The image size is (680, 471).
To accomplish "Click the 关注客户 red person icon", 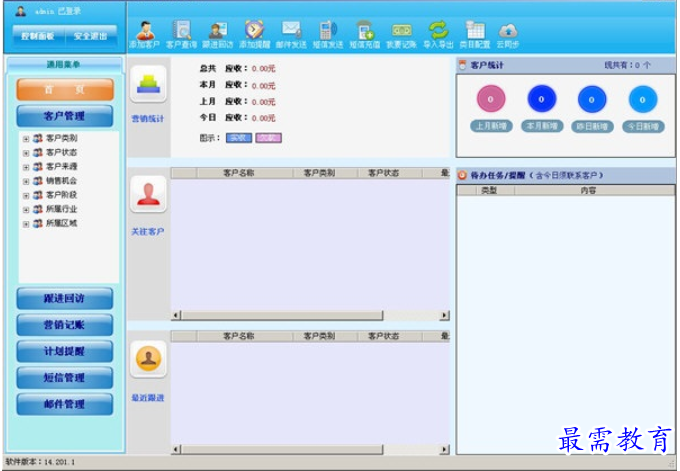I will [x=149, y=195].
